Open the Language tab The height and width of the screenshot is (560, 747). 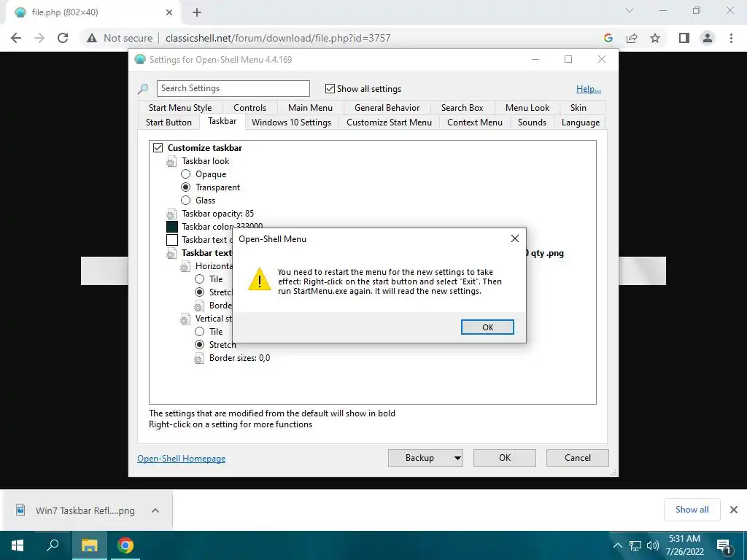click(x=580, y=122)
